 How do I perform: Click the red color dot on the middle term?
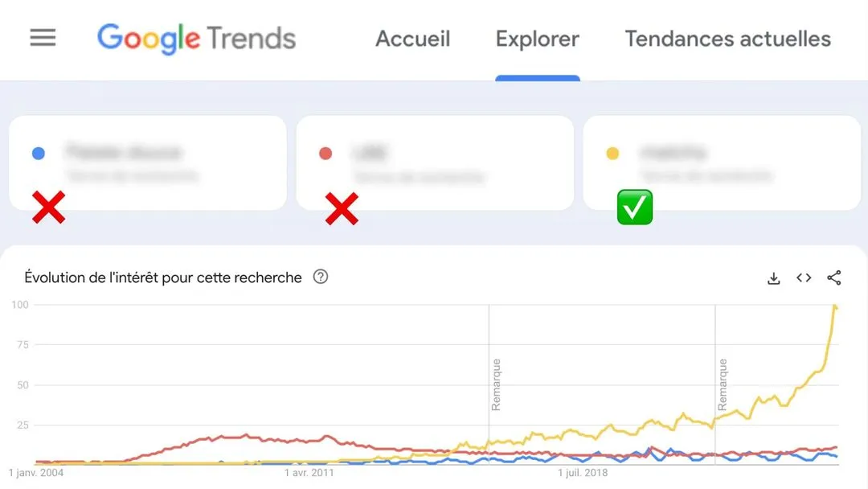(325, 152)
